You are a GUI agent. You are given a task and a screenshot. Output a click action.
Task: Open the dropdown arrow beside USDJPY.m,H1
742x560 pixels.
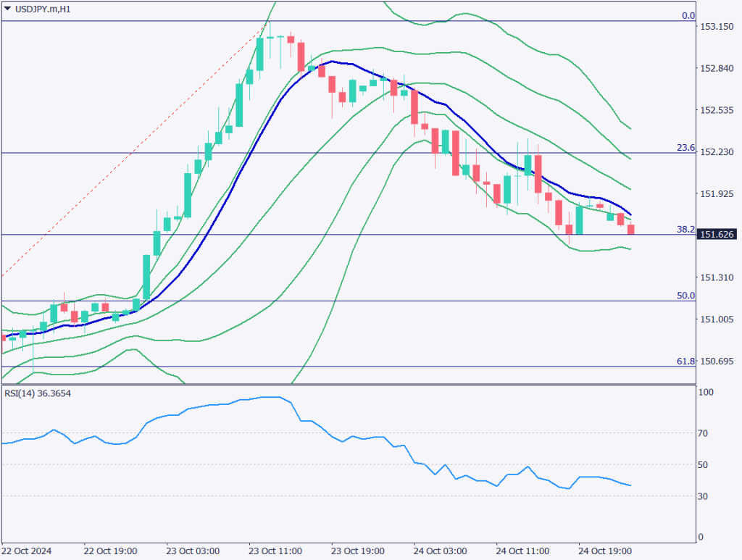(7, 9)
